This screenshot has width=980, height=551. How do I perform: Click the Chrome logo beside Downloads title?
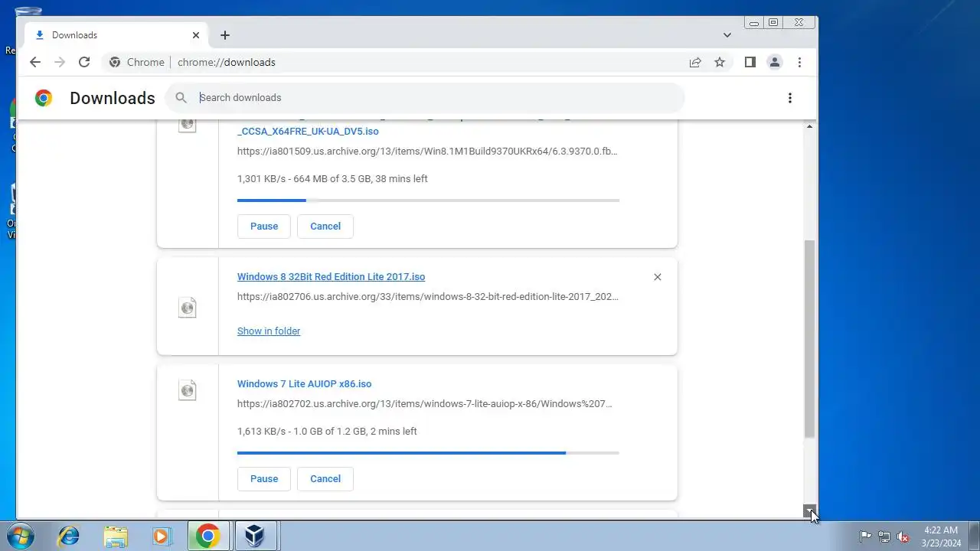point(44,98)
